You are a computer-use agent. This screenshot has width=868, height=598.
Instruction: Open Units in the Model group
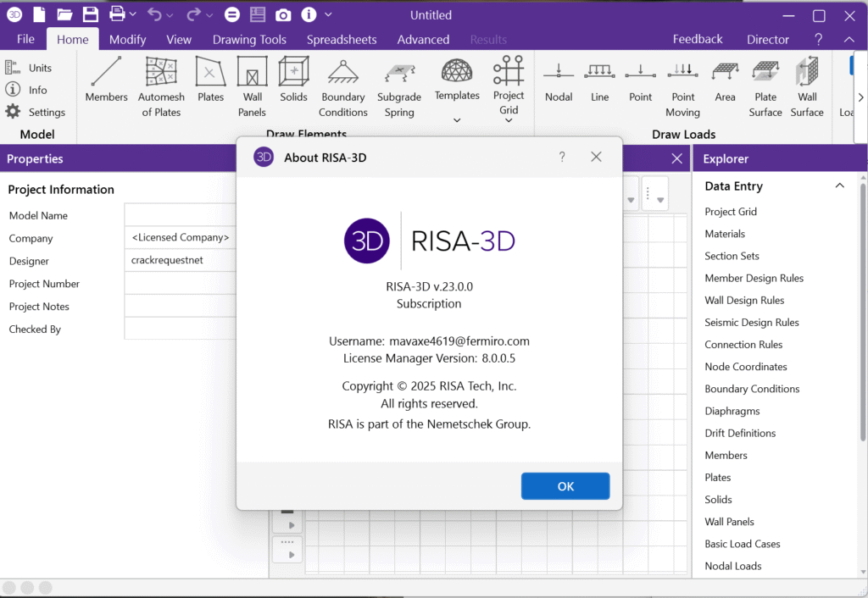(x=28, y=68)
